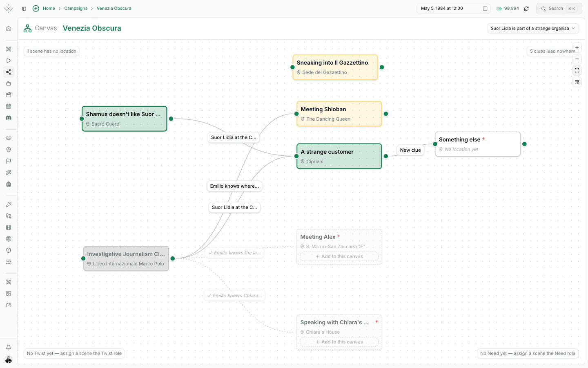Viewport: 588px width, 368px height.
Task: Click the refresh icon near credits
Action: (526, 9)
